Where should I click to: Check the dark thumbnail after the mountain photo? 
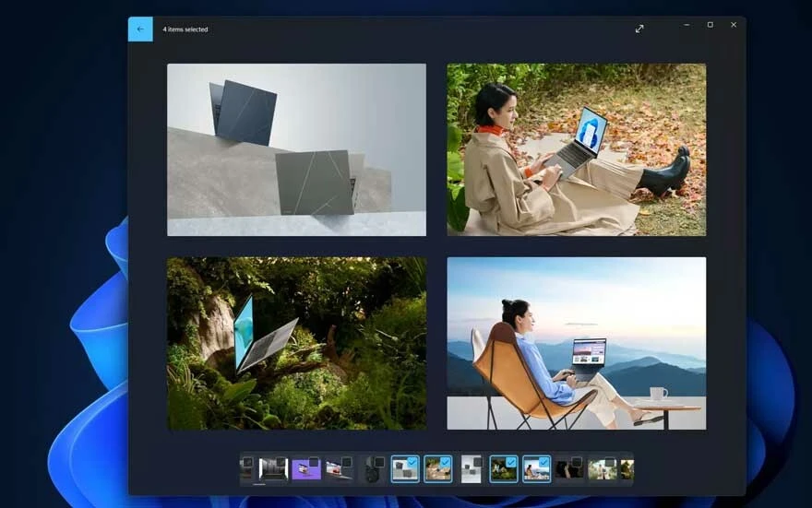pos(577,462)
